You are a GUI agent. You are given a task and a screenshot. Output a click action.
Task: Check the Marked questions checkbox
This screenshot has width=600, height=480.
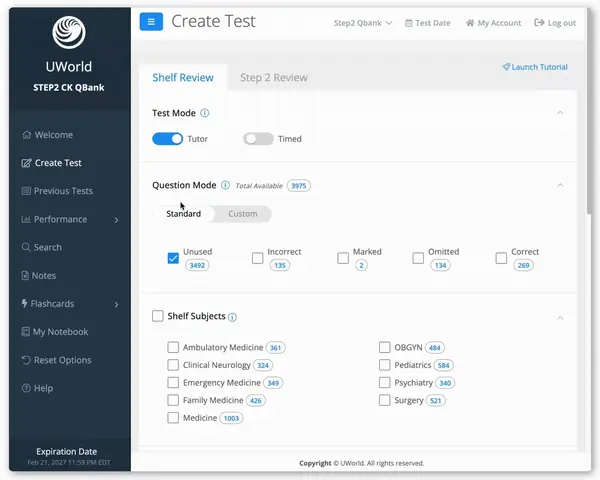click(x=343, y=258)
